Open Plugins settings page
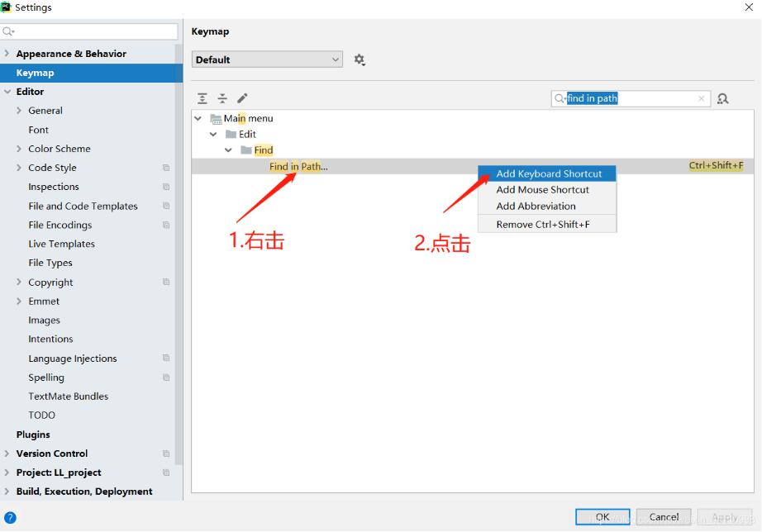762x532 pixels. 33,435
